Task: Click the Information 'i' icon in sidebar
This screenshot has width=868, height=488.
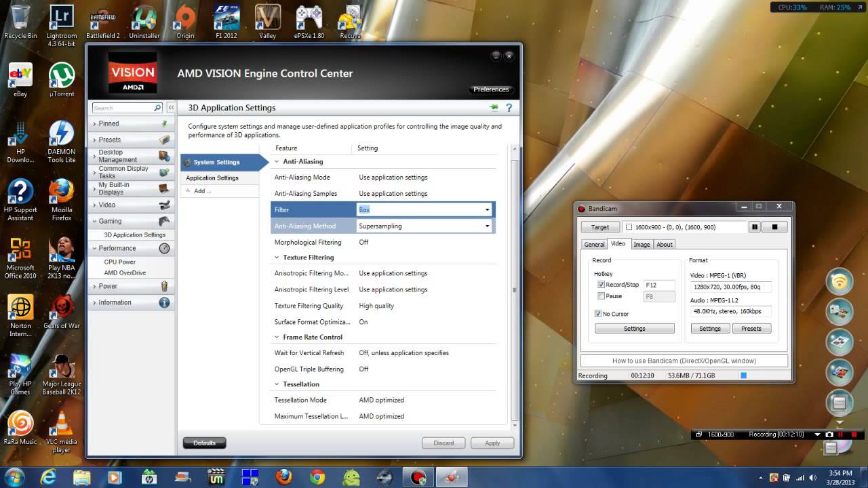Action: 164,302
